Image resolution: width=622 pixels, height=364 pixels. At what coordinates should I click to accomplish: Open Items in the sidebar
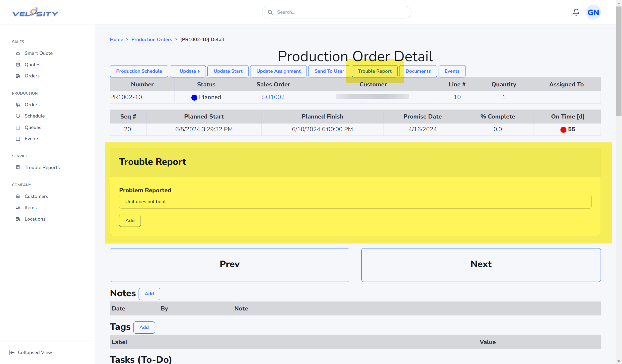pyautogui.click(x=31, y=208)
